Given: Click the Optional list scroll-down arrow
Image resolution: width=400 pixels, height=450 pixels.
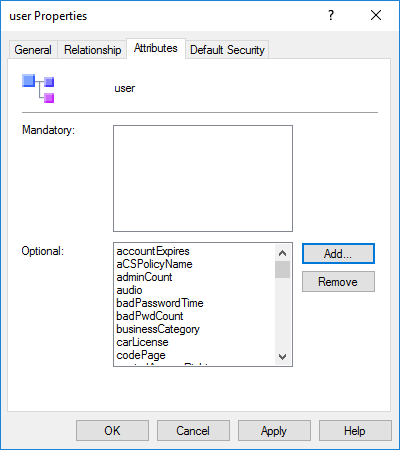Looking at the screenshot, I should click(283, 357).
